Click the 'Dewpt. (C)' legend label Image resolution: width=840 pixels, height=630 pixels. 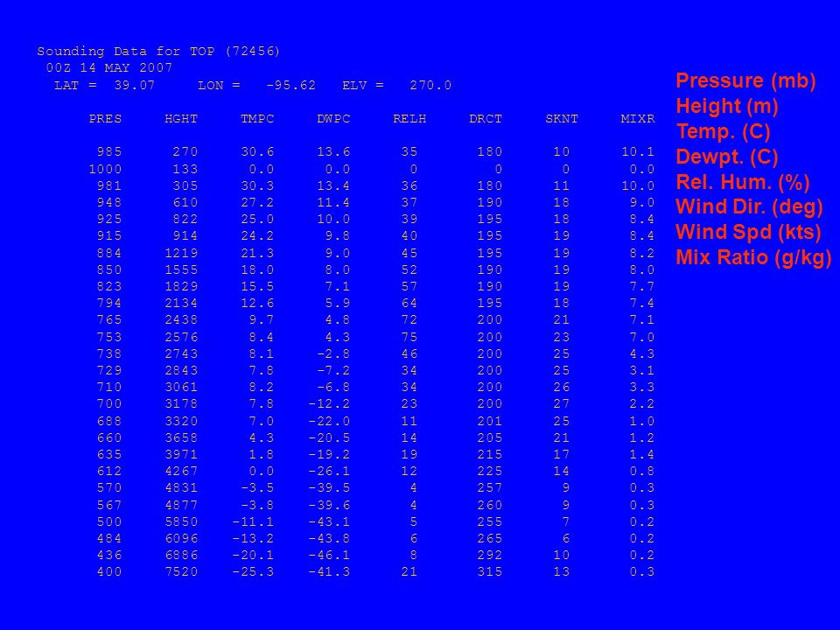coord(727,157)
